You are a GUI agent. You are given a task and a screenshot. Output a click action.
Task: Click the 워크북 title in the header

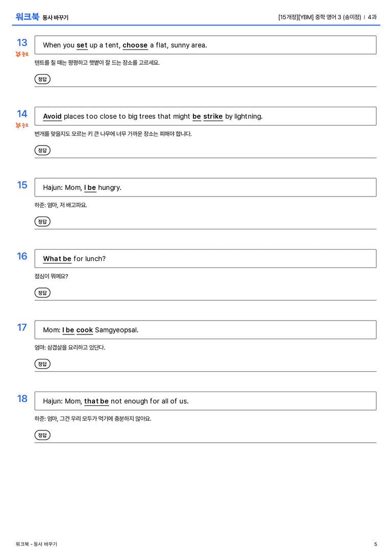click(x=27, y=17)
